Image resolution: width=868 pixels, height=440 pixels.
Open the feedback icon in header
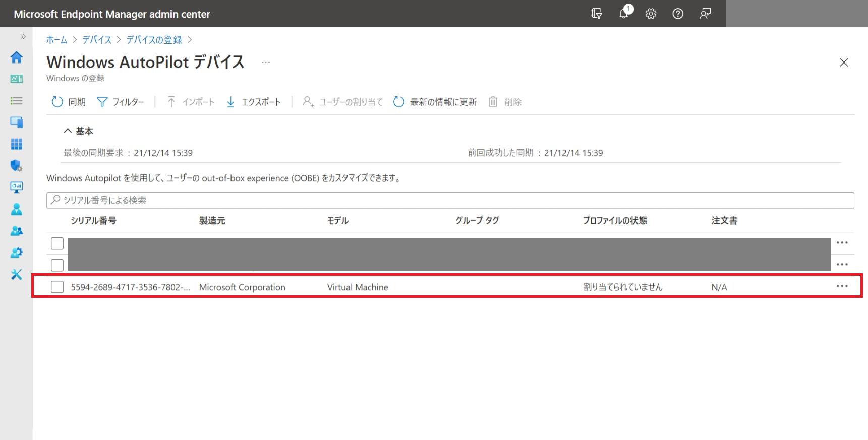[x=705, y=14]
